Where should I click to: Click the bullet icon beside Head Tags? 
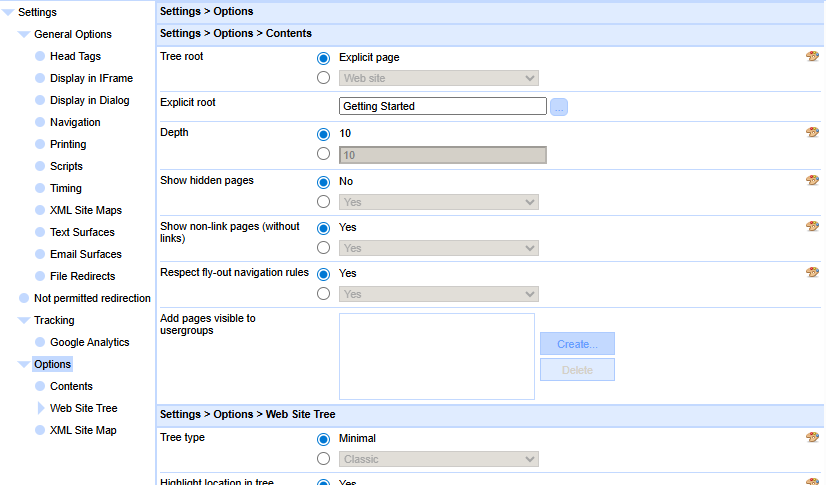pos(40,56)
